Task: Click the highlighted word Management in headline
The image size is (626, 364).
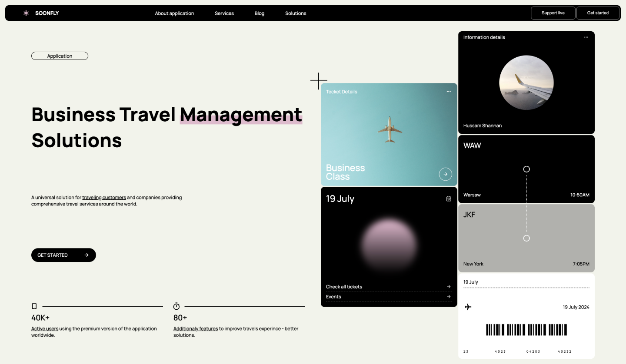Action: pyautogui.click(x=241, y=115)
